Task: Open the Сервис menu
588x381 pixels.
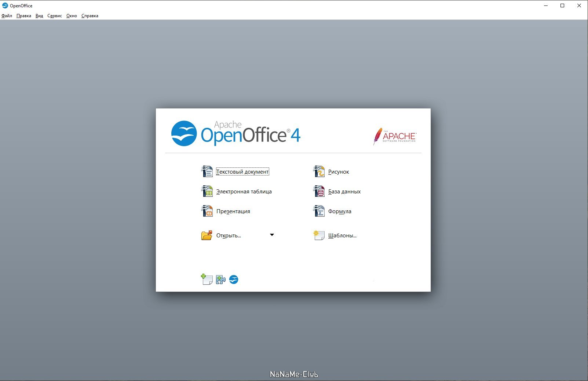Action: (55, 16)
